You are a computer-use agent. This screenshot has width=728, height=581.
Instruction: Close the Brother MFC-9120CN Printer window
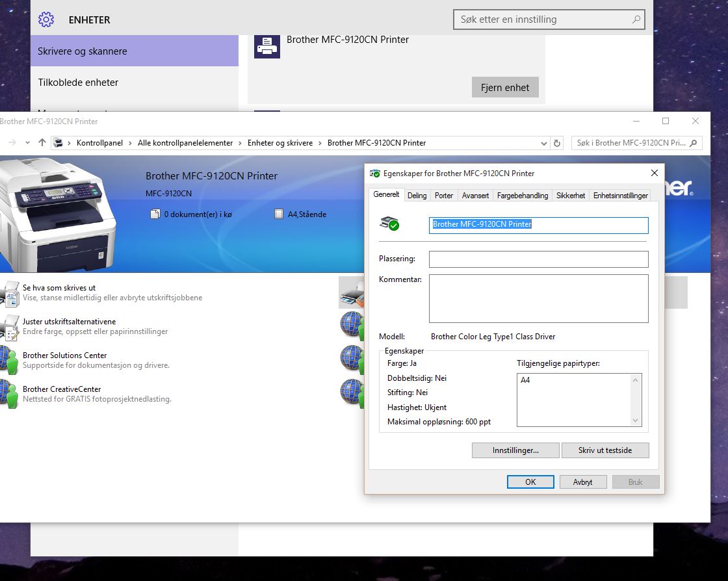coord(695,121)
